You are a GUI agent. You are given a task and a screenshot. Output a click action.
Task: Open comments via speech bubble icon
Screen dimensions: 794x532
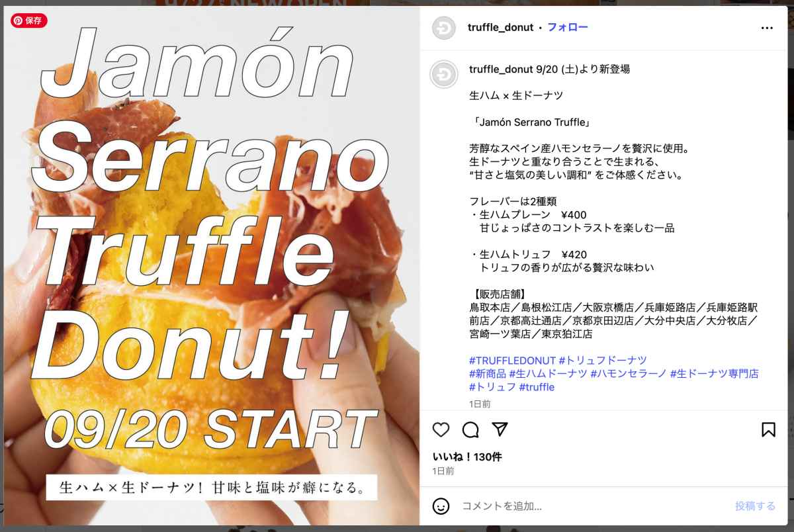(470, 429)
